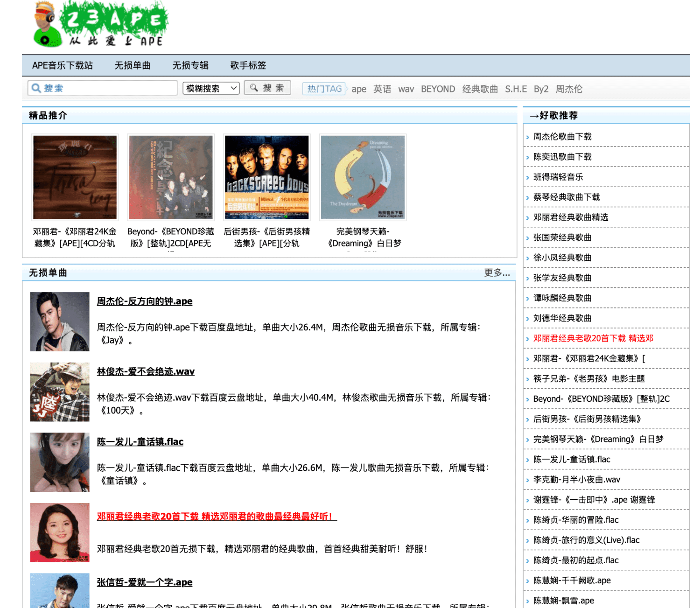Open 陈慧娴-飘雪.ape in the sidebar
Screen dimensions: 700x608
(x=564, y=601)
